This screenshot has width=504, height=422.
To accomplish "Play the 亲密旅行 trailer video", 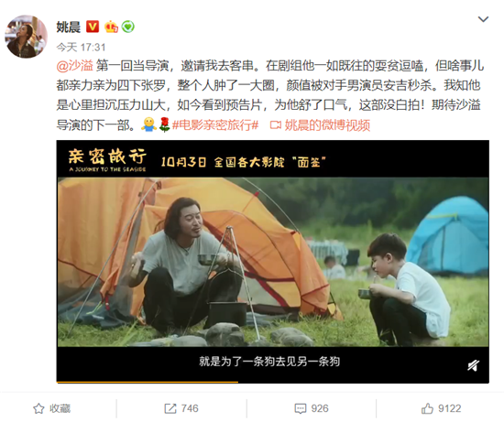I will coord(273,262).
